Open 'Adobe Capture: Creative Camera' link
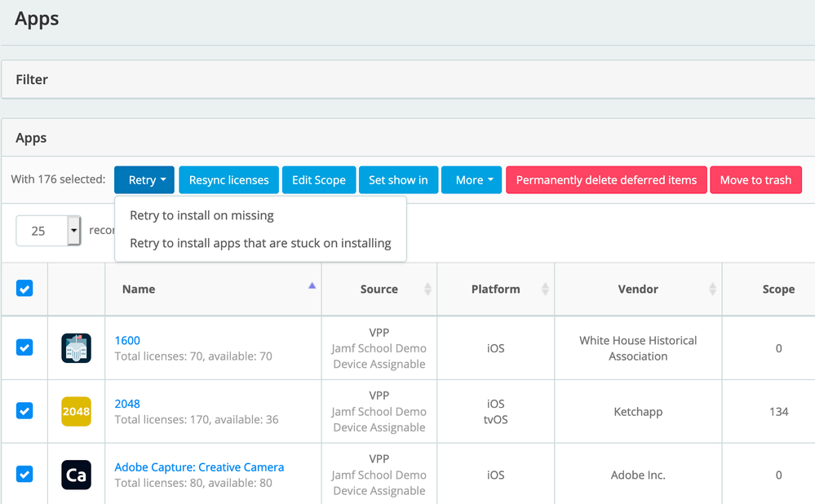Viewport: 815px width, 504px height. pyautogui.click(x=199, y=467)
